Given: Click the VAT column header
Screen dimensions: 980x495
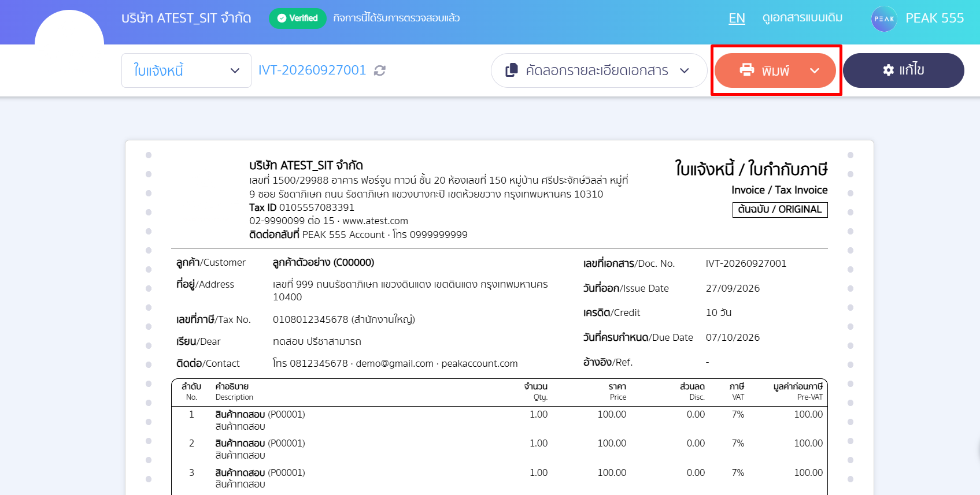Looking at the screenshot, I should tap(737, 392).
